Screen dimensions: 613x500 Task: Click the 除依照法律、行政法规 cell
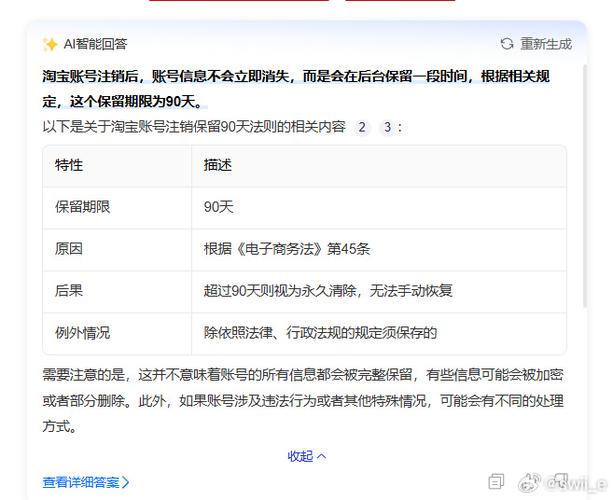pos(378,333)
